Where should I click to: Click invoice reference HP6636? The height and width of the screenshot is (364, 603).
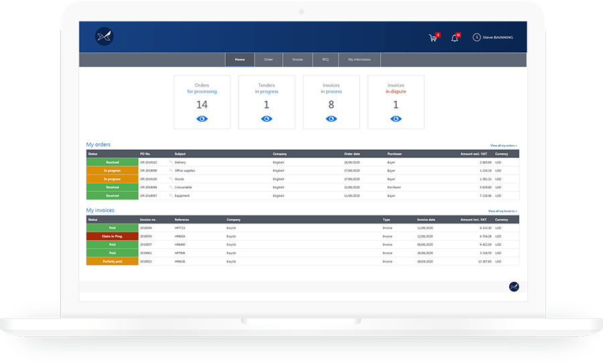click(x=180, y=262)
